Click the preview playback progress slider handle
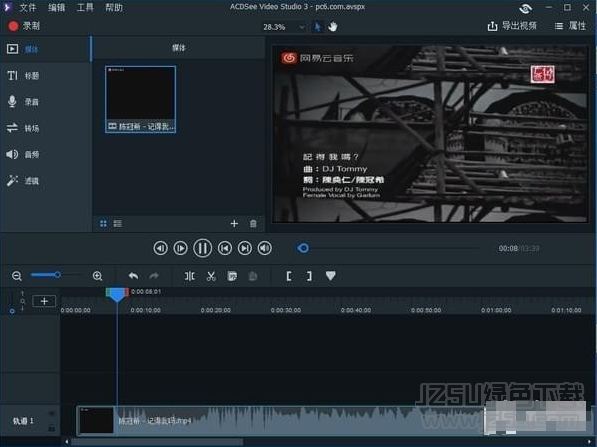The height and width of the screenshot is (447, 597). click(x=303, y=248)
